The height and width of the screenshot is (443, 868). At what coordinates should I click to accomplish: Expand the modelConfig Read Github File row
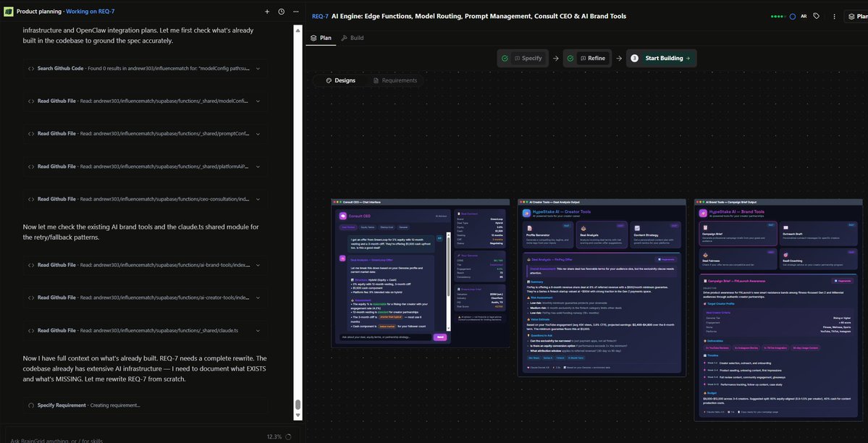click(258, 101)
